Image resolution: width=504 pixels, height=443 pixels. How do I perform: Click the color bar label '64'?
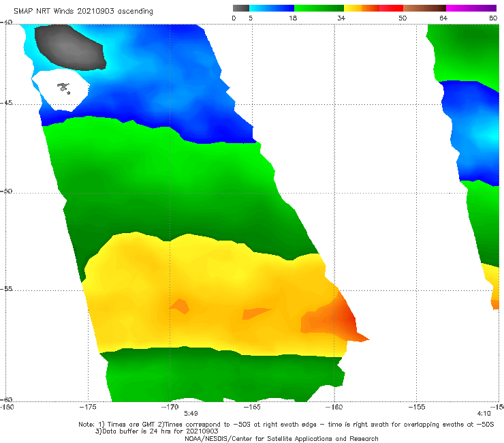tap(443, 18)
